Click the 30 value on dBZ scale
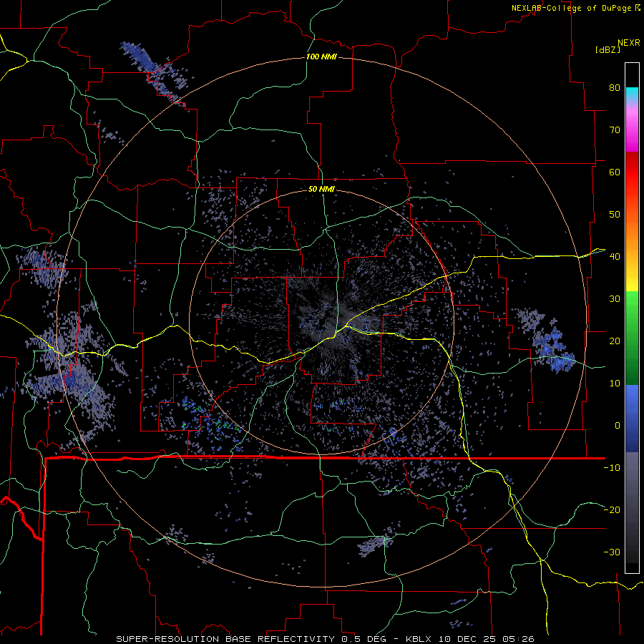This screenshot has width=644, height=644. pyautogui.click(x=615, y=299)
